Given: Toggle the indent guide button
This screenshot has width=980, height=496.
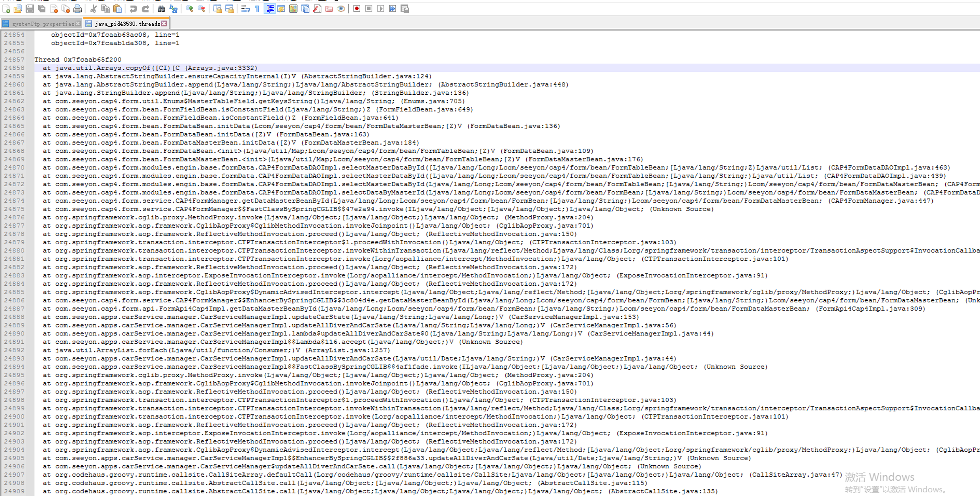Looking at the screenshot, I should (x=269, y=9).
